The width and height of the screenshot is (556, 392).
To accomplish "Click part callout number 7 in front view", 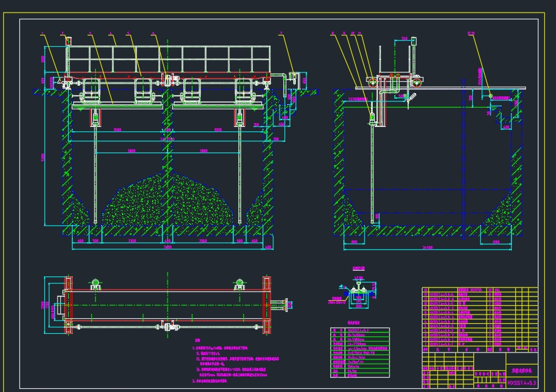I will (281, 33).
